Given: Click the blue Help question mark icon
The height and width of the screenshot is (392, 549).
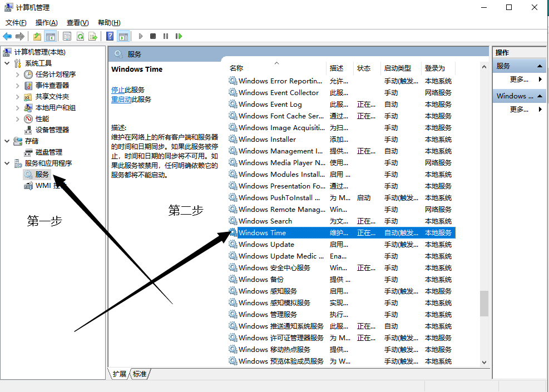Looking at the screenshot, I should click(110, 36).
